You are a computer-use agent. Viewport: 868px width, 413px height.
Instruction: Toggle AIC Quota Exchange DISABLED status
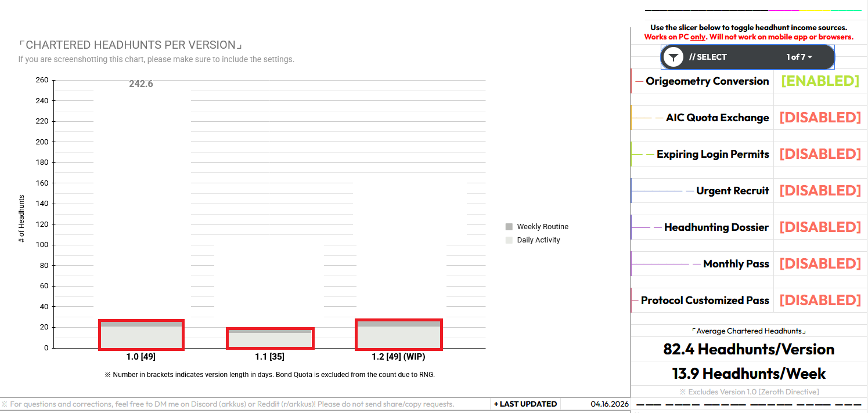820,118
